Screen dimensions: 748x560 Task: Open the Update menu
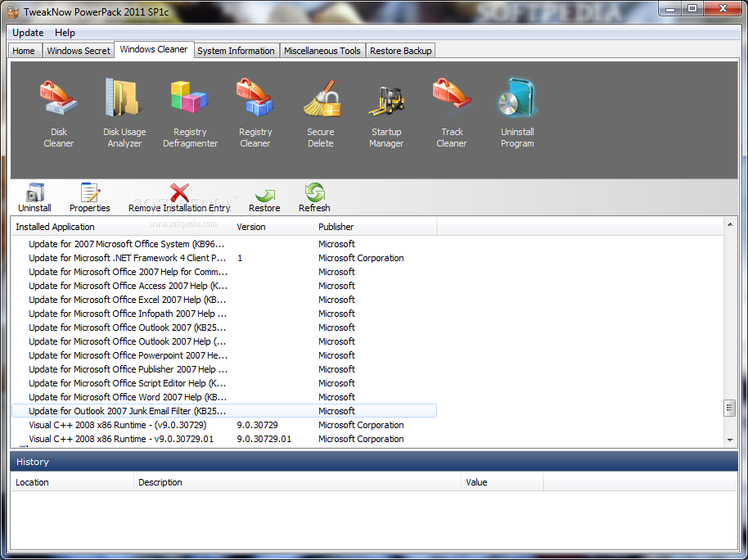[28, 33]
